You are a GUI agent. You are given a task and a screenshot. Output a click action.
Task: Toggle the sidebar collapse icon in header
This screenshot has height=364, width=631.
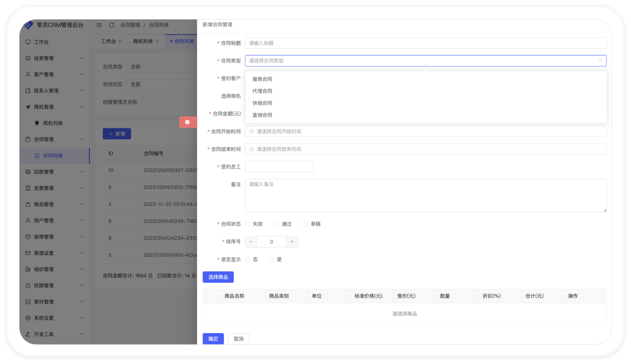click(99, 25)
